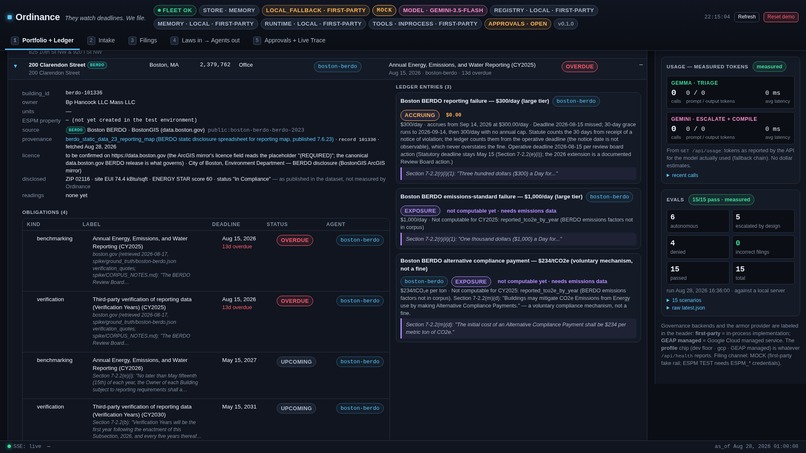Click the MODEL · GEMINI-3.5-FLASH chip
Screen dimensions: 806x453
pos(443,10)
